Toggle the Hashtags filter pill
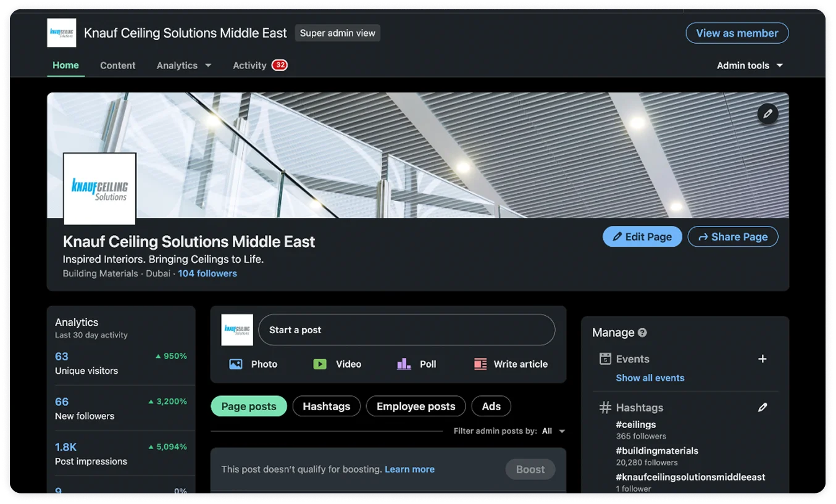 pyautogui.click(x=327, y=406)
